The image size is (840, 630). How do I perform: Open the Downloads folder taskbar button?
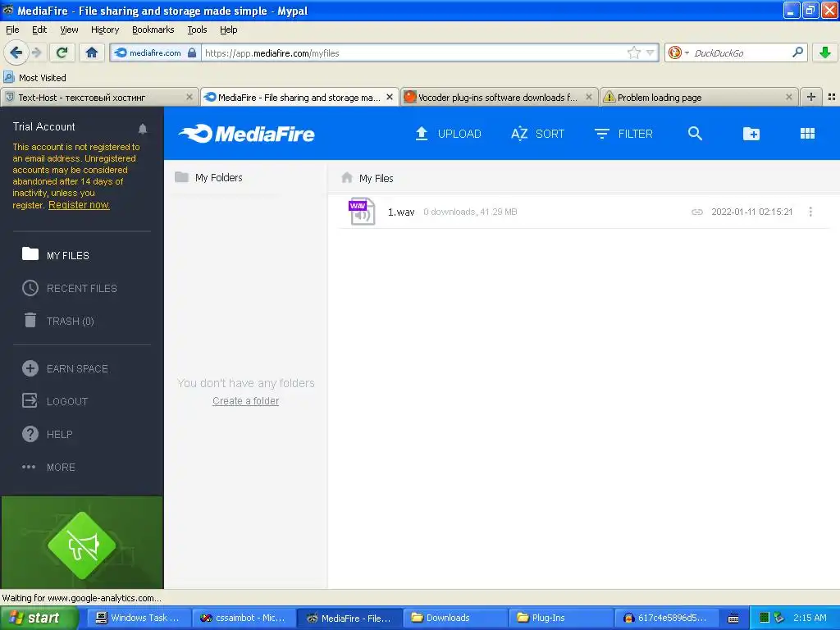(454, 618)
